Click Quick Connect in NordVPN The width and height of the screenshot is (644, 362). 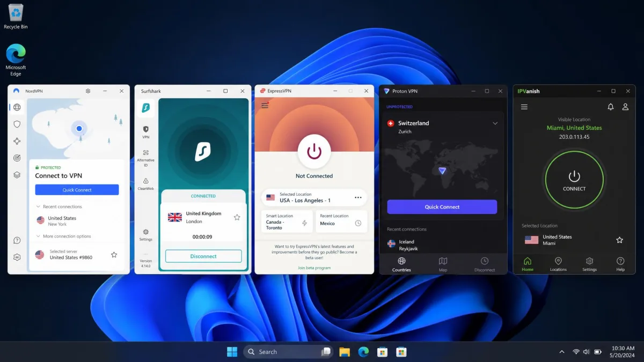[77, 190]
